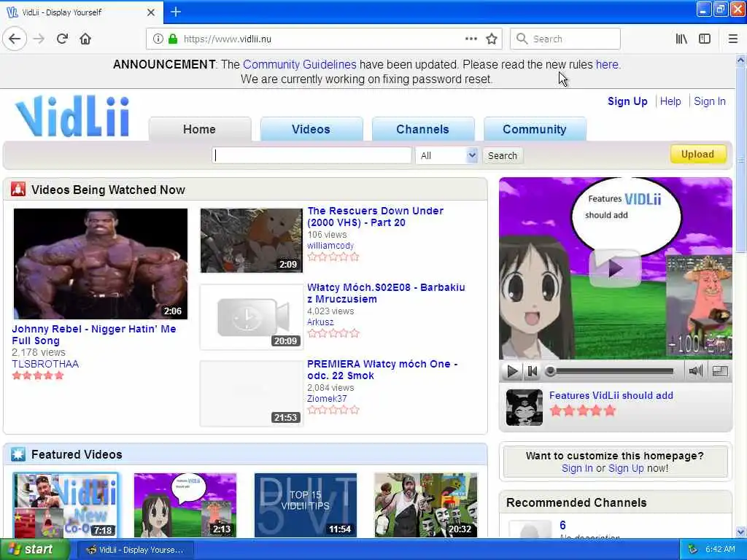Screen dimensions: 747x560
Task: Open The Rescuers Down Under Part 20 title
Action: point(376,217)
